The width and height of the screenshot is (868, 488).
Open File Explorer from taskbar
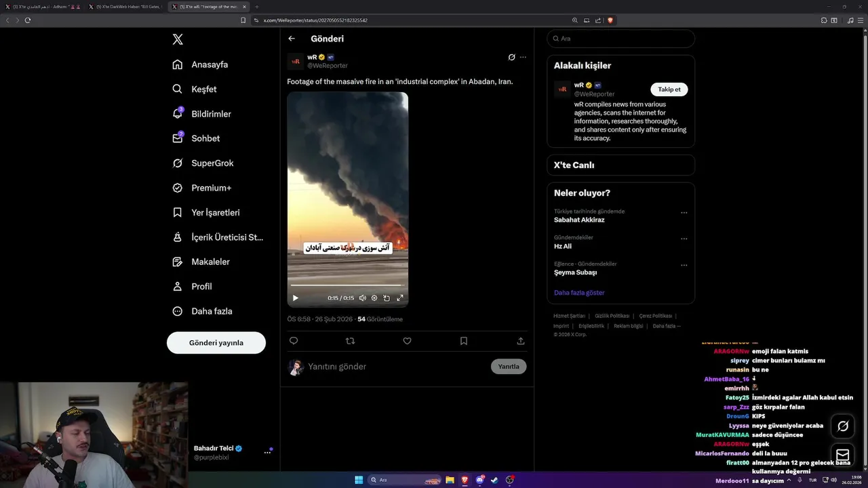[x=450, y=480]
